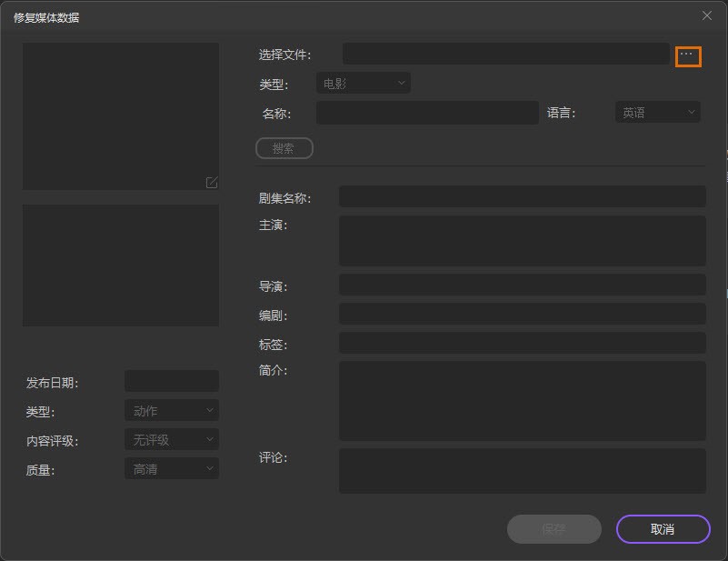The width and height of the screenshot is (728, 561).
Task: Open the 电影 type dropdown
Action: click(363, 84)
